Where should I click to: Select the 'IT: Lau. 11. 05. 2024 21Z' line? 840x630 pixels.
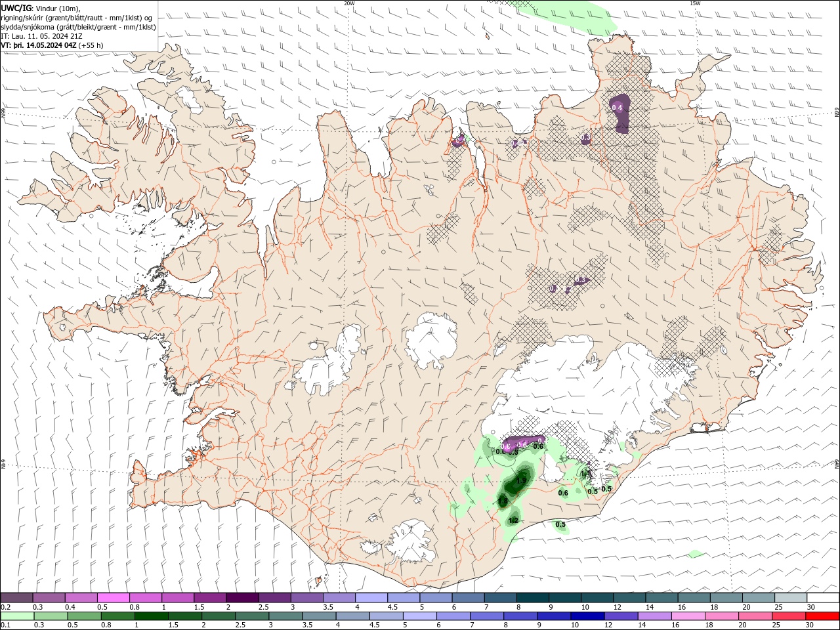[x=41, y=36]
